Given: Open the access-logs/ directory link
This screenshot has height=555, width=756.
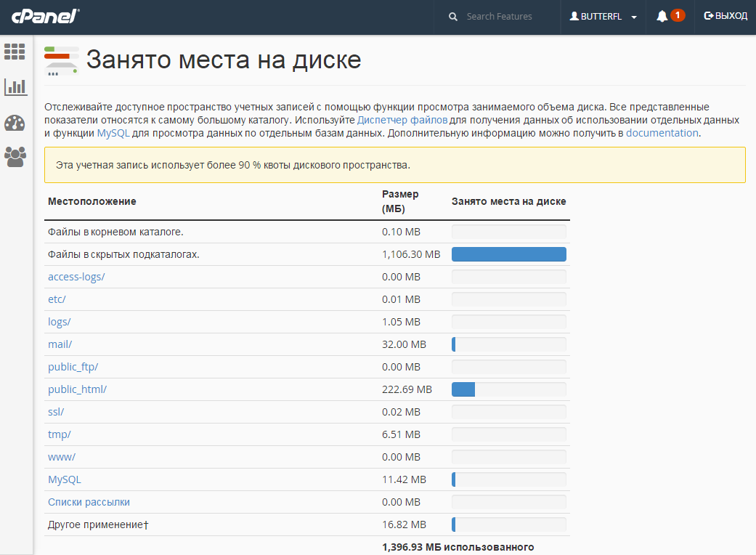Looking at the screenshot, I should click(x=76, y=277).
